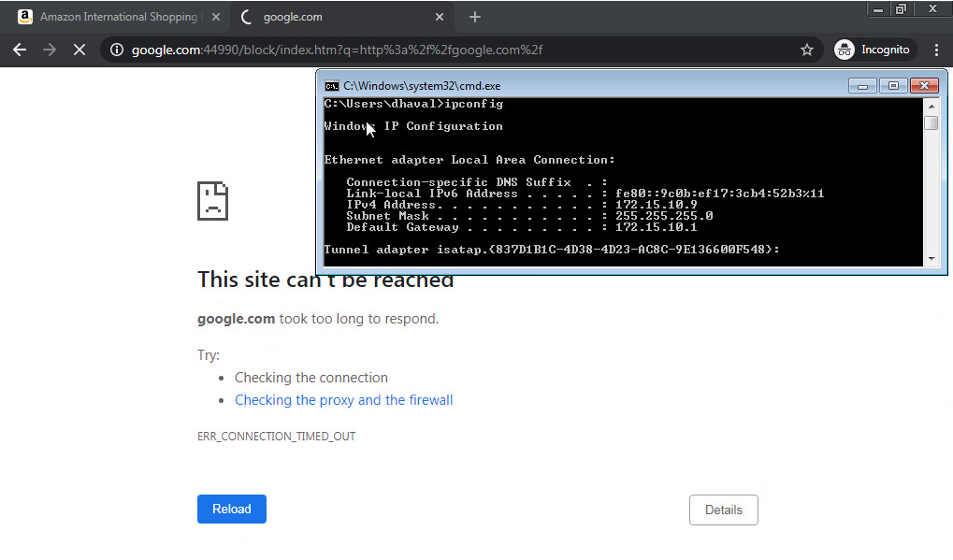The width and height of the screenshot is (953, 560).
Task: Click cmd scrollbar down arrow
Action: click(x=931, y=259)
